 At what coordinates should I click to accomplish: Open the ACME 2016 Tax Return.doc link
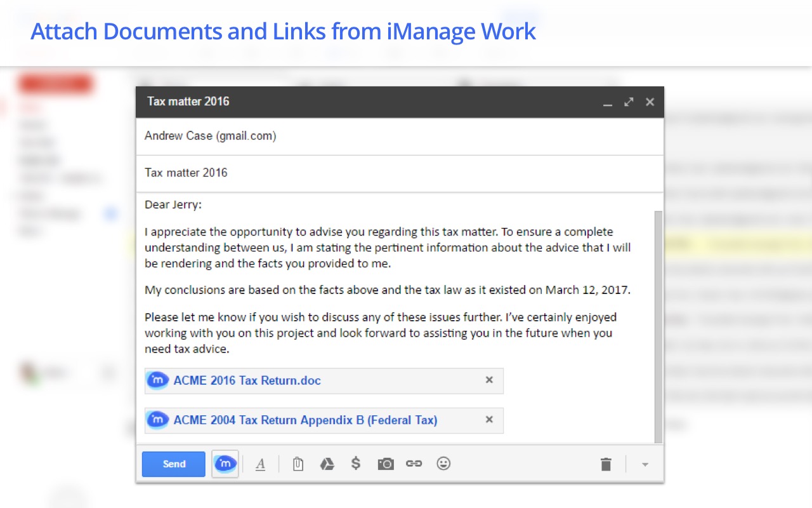[247, 380]
